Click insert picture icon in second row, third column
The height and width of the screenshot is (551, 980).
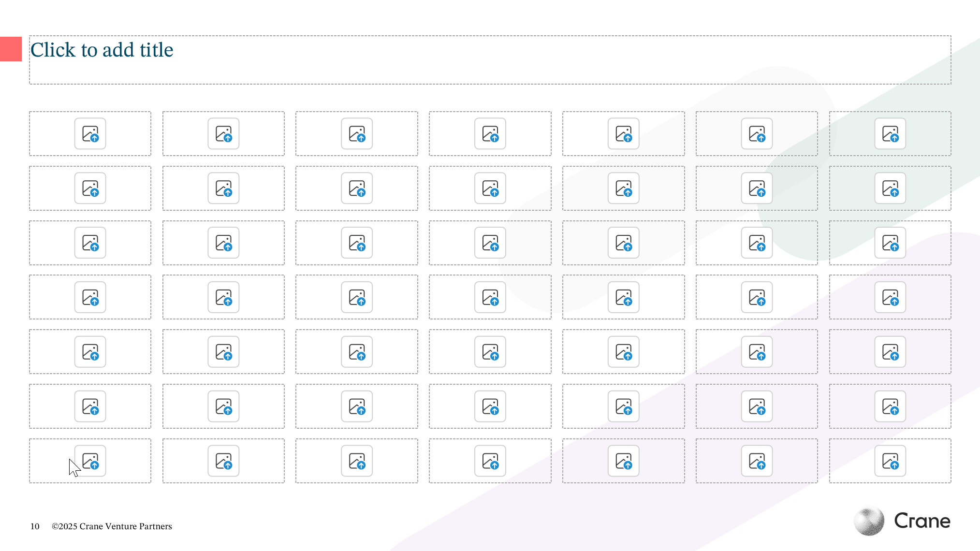coord(357,188)
